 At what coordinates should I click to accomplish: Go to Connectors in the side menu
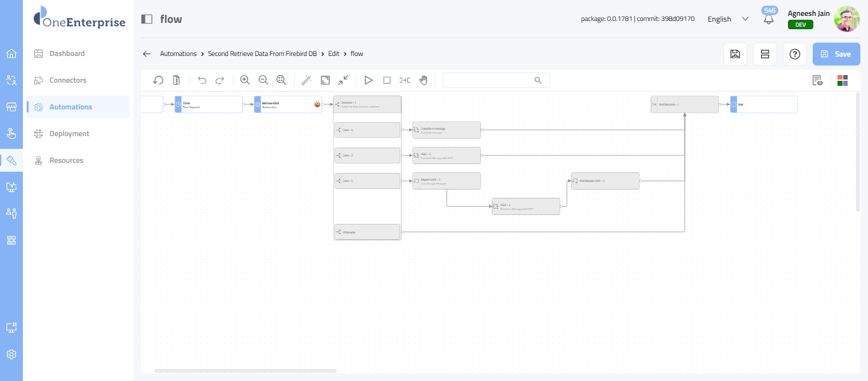68,80
